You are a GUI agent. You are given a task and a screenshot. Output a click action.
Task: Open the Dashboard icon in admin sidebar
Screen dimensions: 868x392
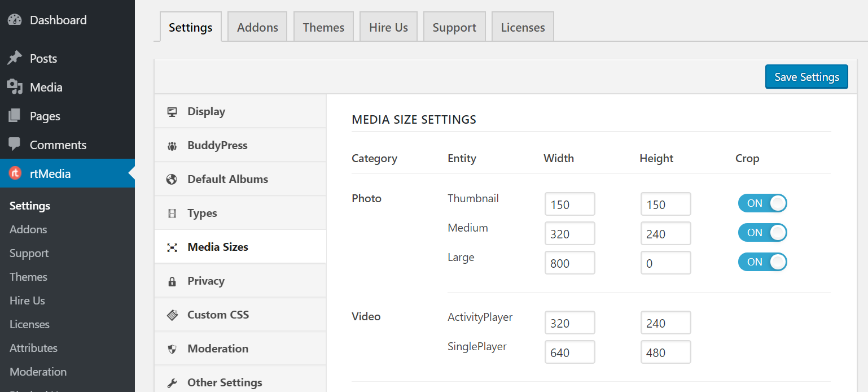[14, 19]
